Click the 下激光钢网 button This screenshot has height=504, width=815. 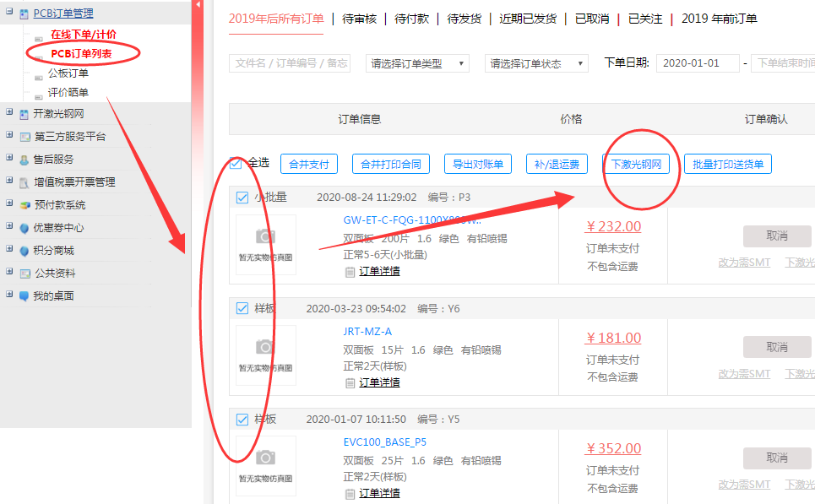tap(636, 165)
